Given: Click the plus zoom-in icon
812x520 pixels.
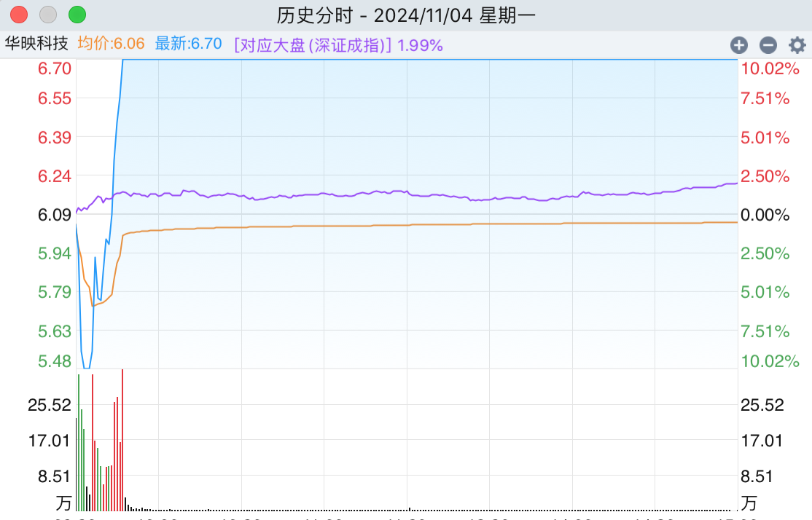Looking at the screenshot, I should click(739, 46).
